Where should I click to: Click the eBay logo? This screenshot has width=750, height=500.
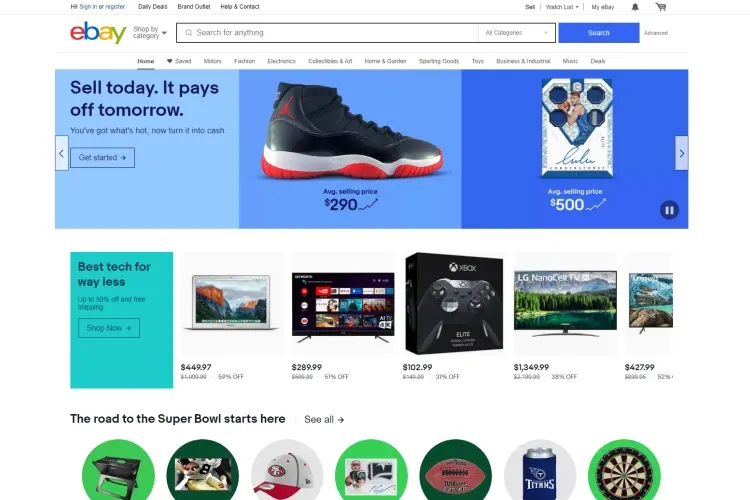(98, 33)
